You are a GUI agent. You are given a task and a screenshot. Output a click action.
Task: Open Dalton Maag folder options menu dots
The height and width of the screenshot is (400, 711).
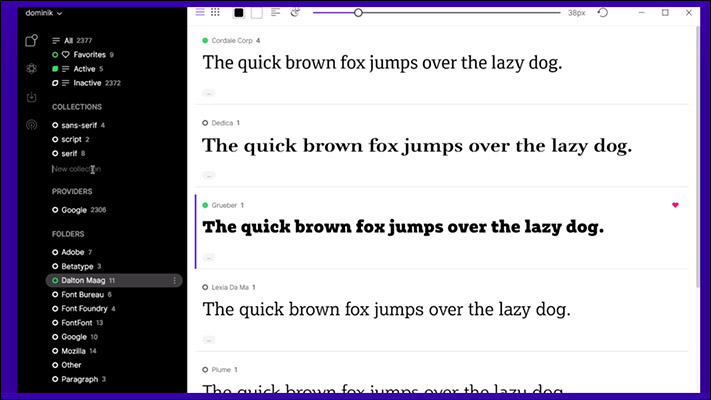pos(175,281)
